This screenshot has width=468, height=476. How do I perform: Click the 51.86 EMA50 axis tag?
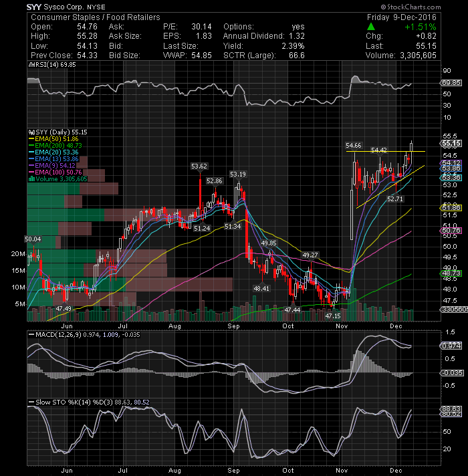coord(451,208)
